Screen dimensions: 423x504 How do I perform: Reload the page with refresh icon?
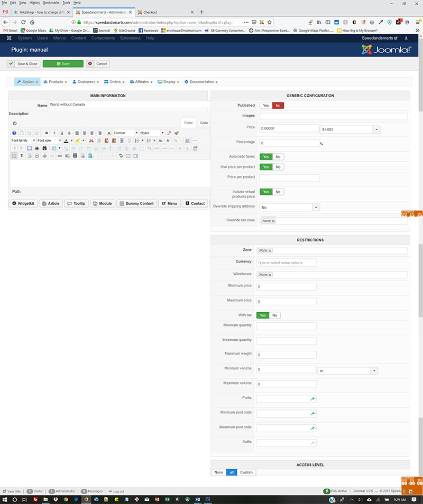(23, 22)
